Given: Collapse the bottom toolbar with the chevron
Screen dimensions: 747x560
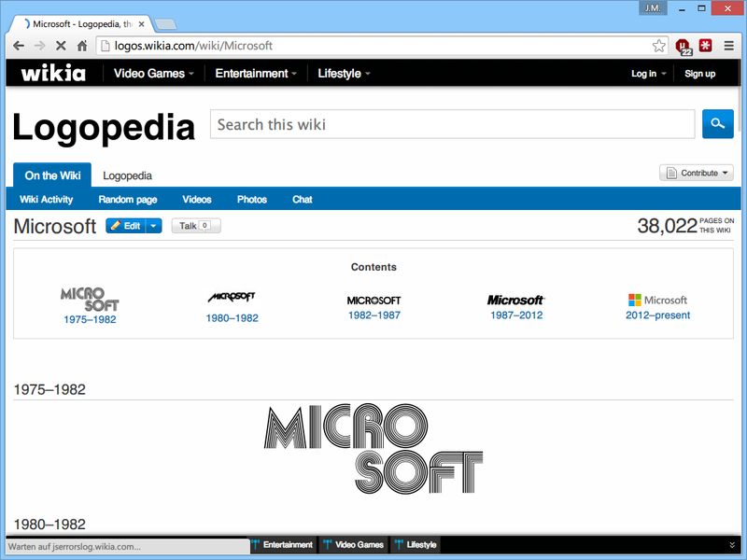Looking at the screenshot, I should tap(732, 545).
